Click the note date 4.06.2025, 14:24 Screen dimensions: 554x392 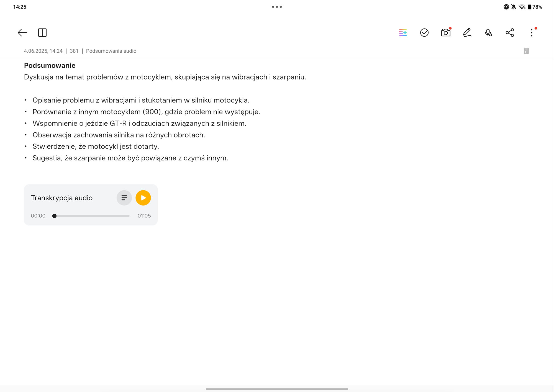coord(43,51)
